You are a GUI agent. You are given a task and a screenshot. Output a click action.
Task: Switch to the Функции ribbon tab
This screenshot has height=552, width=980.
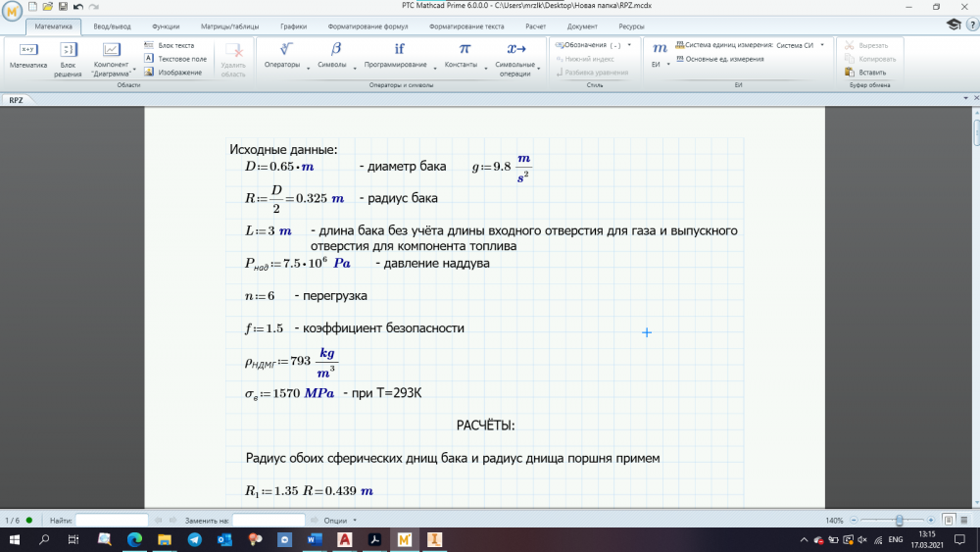click(x=166, y=26)
